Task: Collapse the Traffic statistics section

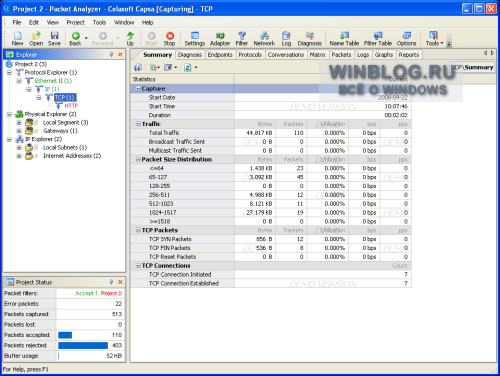Action: [138, 124]
